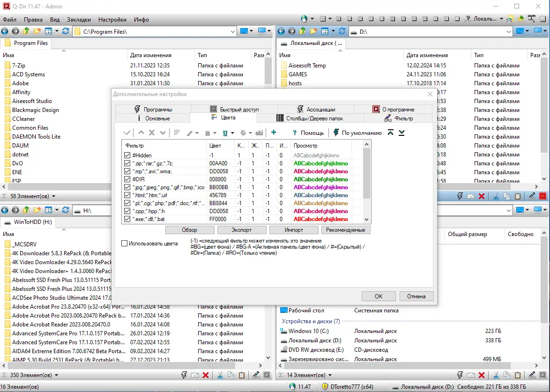
Task: Uncheck the #Hidden filter checkbox
Action: pyautogui.click(x=127, y=155)
